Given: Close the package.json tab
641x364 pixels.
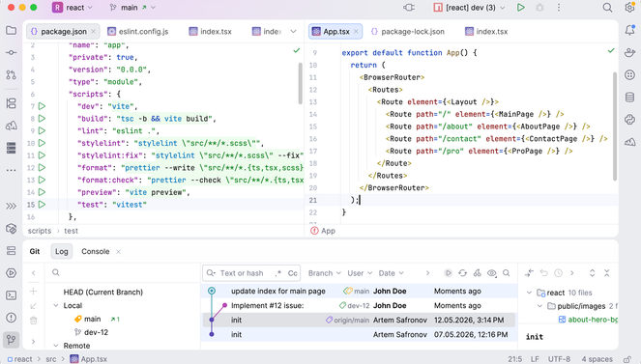Looking at the screenshot, I should tap(93, 32).
